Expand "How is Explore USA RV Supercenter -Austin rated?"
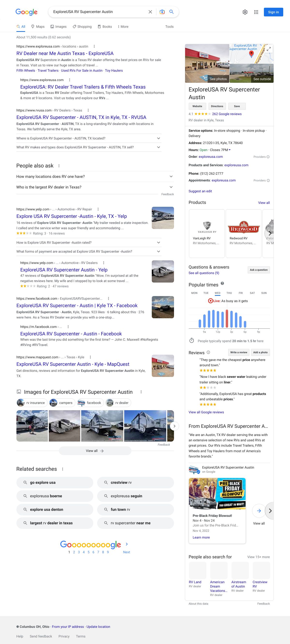The width and height of the screenshot is (290, 644). [x=158, y=242]
